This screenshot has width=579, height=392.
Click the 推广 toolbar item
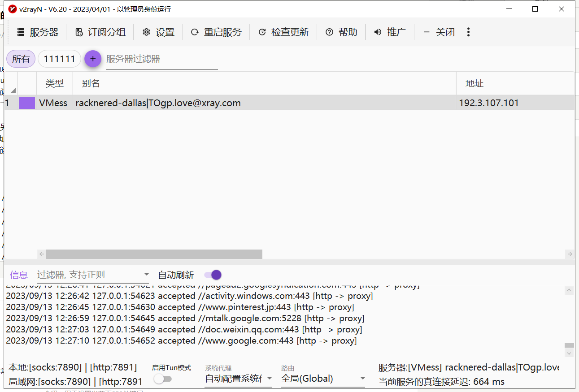pyautogui.click(x=390, y=32)
